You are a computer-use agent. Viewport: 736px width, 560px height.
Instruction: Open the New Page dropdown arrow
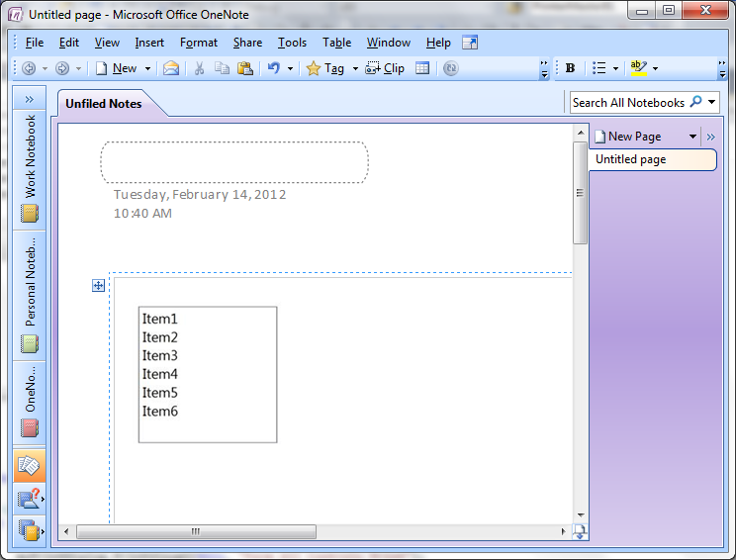click(x=692, y=137)
